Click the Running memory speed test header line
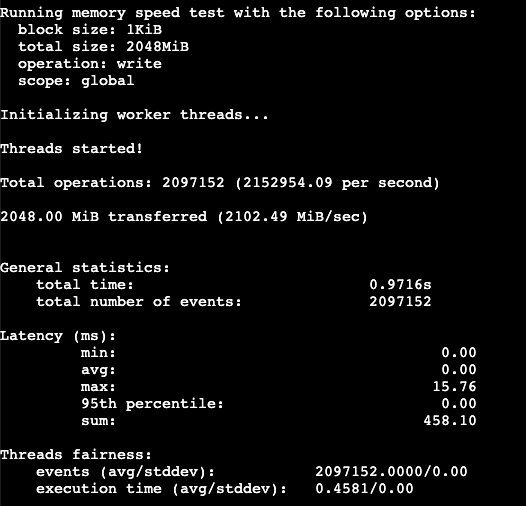Viewport: 526px width, 506px height. point(238,13)
